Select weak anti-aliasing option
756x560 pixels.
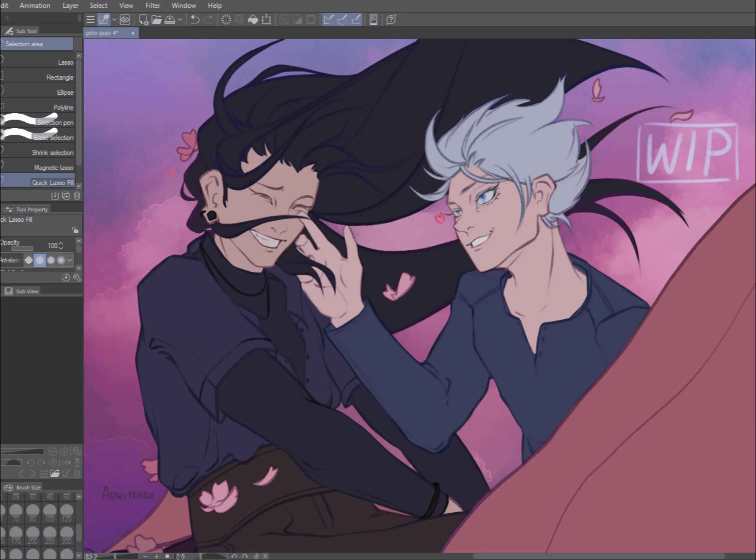[40, 260]
